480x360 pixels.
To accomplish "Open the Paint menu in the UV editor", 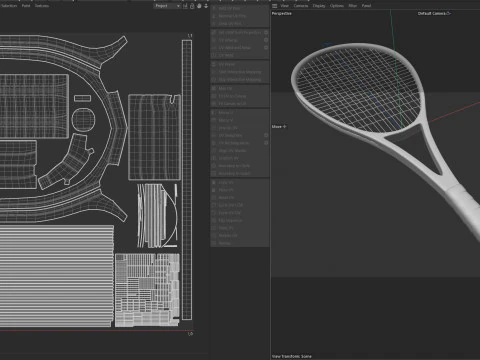I will tap(26, 6).
